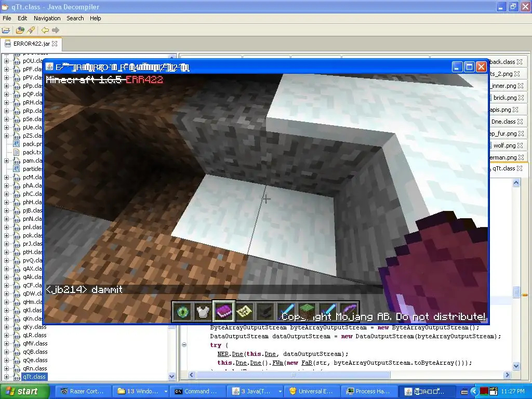Close the ERROR422.jar tab
This screenshot has height=399, width=532.
[x=55, y=44]
